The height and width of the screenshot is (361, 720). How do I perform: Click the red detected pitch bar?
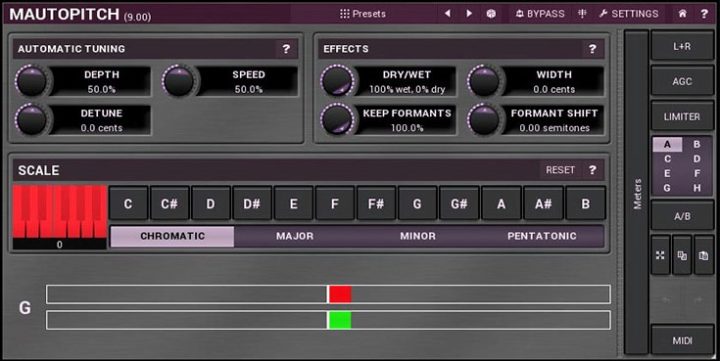340,294
